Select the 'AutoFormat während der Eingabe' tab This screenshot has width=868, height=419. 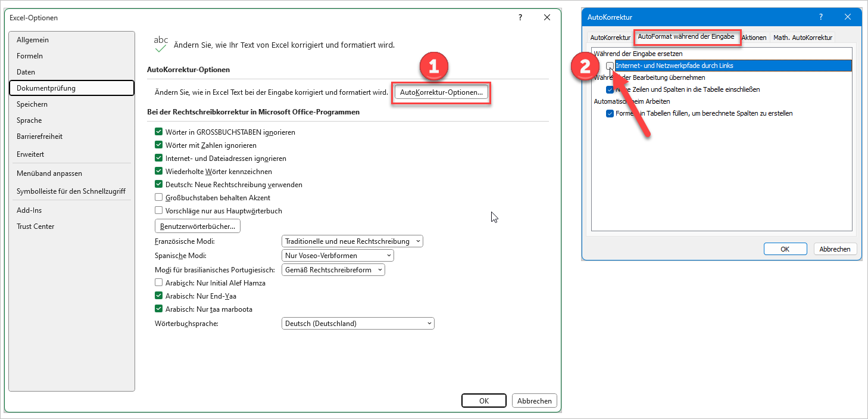pos(686,37)
